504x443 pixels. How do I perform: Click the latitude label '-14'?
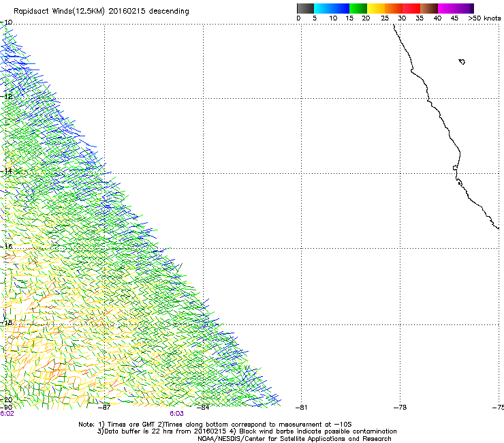click(6, 171)
